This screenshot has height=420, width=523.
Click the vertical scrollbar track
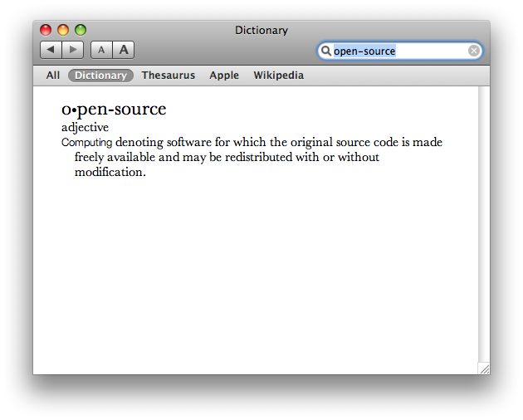[484, 224]
